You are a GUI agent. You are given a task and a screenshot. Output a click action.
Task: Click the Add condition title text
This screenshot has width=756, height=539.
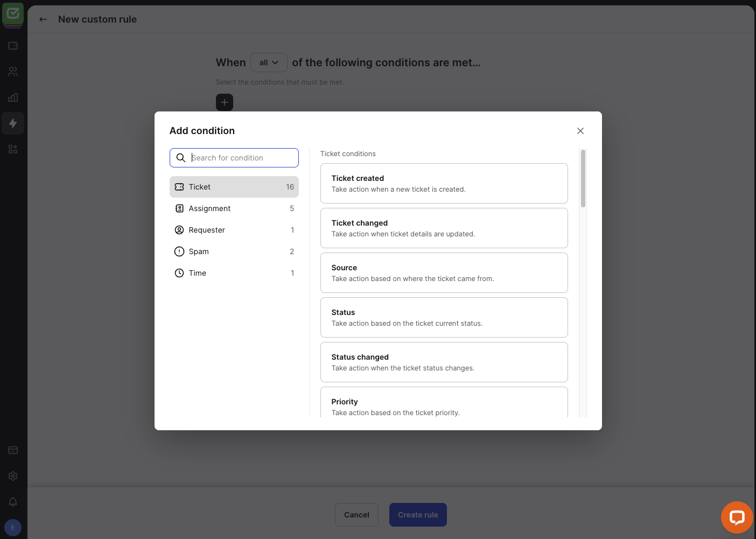(202, 131)
